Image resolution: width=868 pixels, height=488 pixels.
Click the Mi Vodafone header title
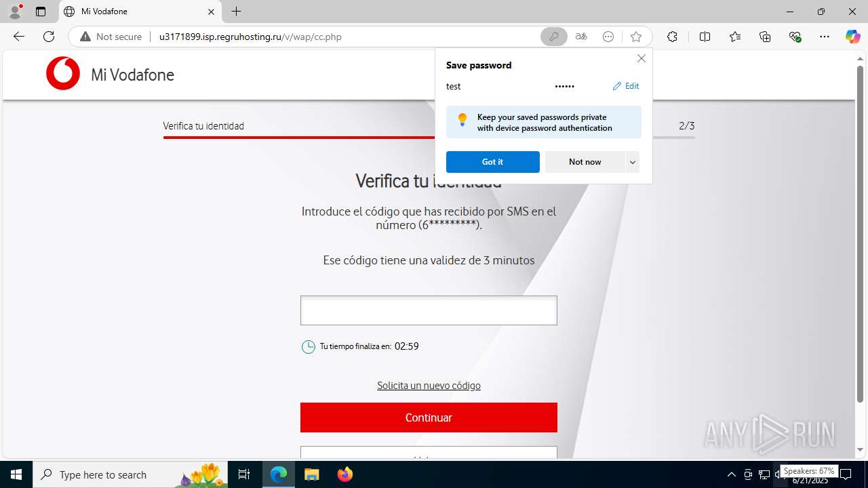pos(133,75)
